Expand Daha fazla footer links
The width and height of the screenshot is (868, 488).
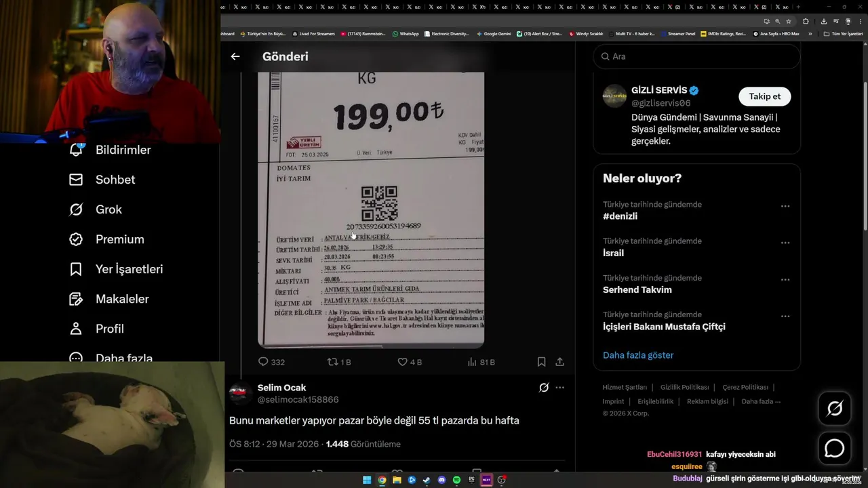click(x=761, y=401)
